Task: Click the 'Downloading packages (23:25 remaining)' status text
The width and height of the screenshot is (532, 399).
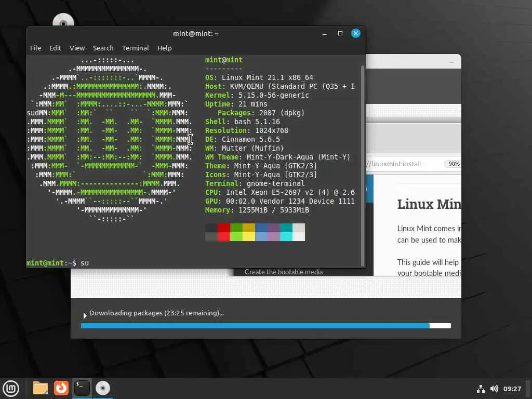Action: coord(156,313)
